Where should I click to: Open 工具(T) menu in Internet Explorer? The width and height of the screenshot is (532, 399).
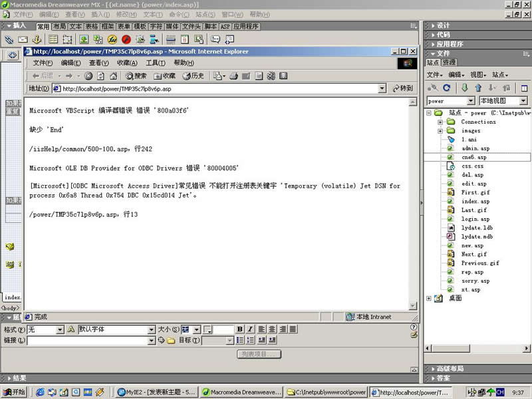coord(156,63)
